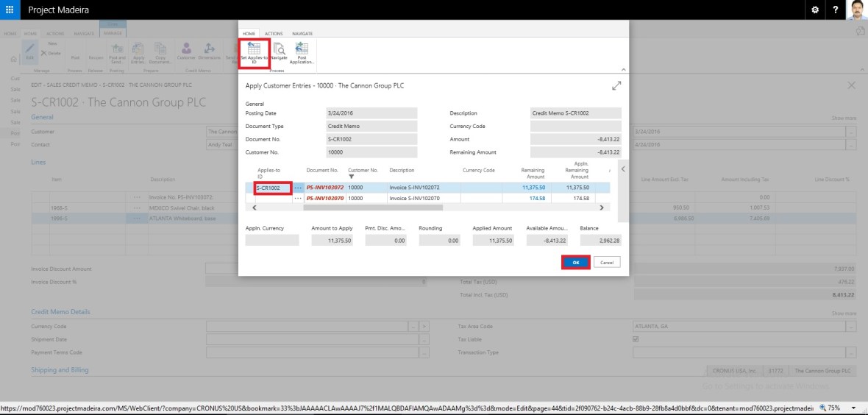Click the horizontal scrollbar thumb in the entries grid
The height and width of the screenshot is (415, 868).
click(373, 207)
